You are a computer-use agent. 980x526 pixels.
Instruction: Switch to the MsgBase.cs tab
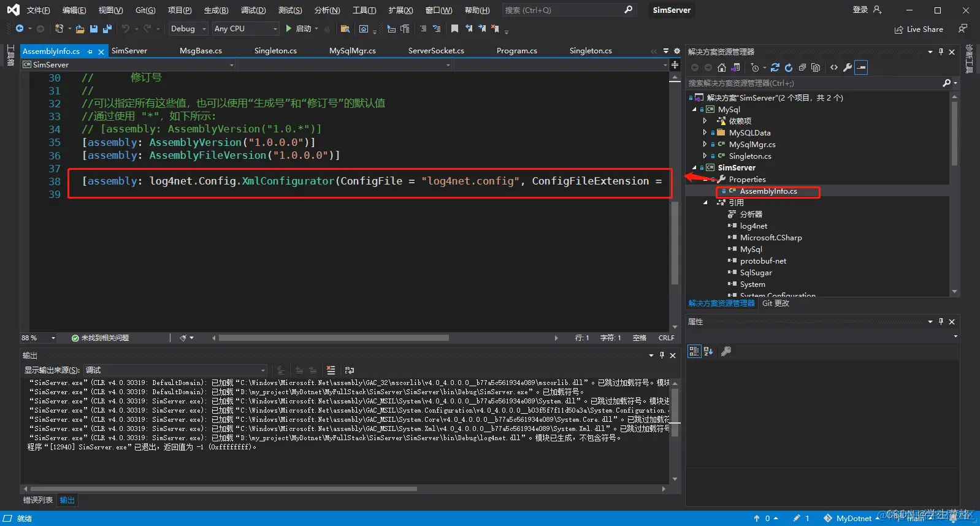click(201, 51)
